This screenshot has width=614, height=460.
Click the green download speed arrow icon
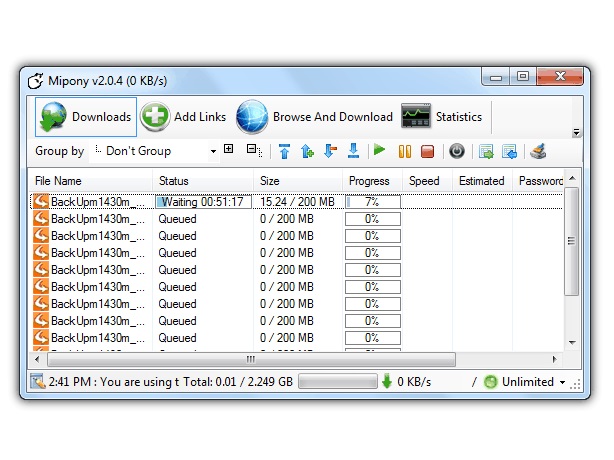pos(386,381)
